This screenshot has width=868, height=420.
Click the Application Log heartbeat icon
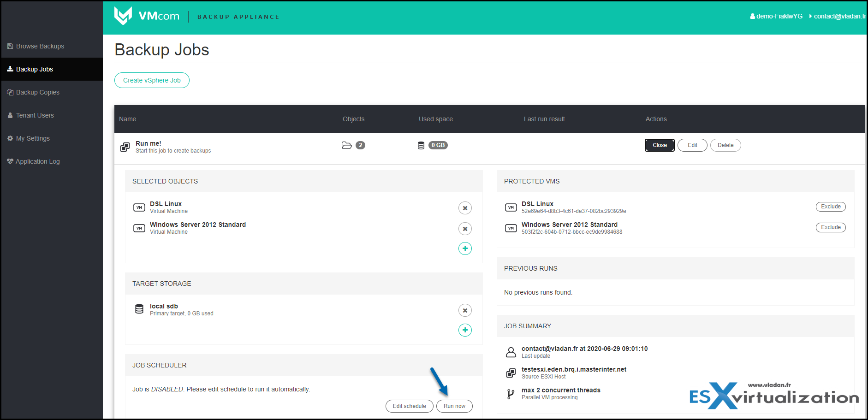10,161
